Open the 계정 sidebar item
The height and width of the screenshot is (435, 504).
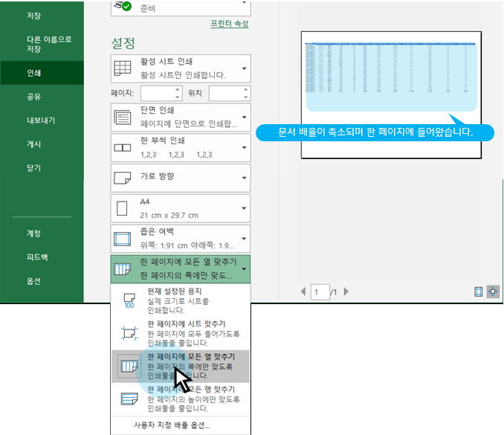(x=33, y=233)
